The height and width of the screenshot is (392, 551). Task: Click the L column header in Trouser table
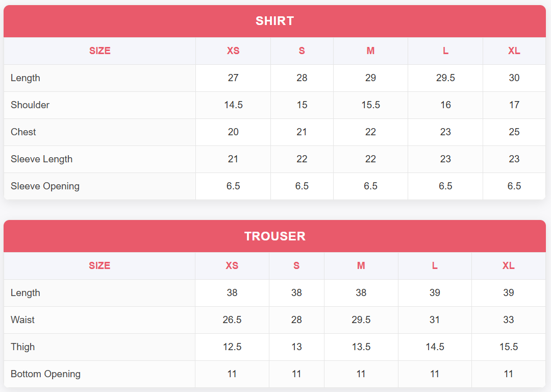click(x=435, y=265)
